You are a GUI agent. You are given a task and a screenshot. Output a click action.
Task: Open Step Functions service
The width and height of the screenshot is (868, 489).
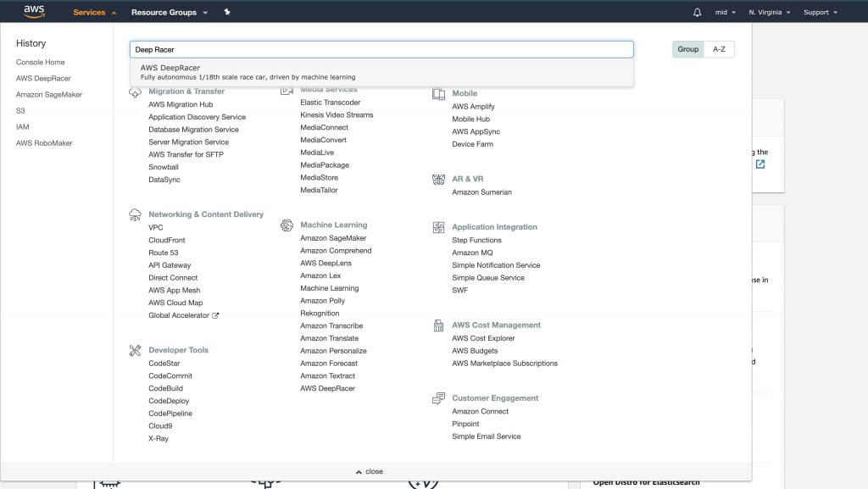coord(476,240)
